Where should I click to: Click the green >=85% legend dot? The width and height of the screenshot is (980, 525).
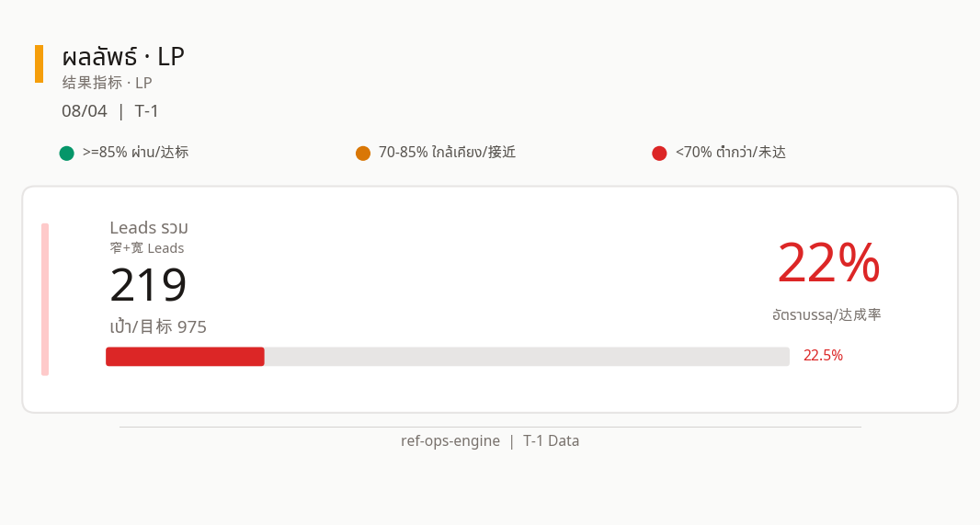(x=66, y=154)
